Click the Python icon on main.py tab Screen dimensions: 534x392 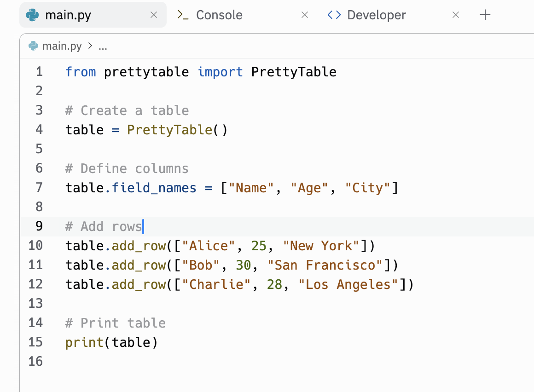coord(33,15)
